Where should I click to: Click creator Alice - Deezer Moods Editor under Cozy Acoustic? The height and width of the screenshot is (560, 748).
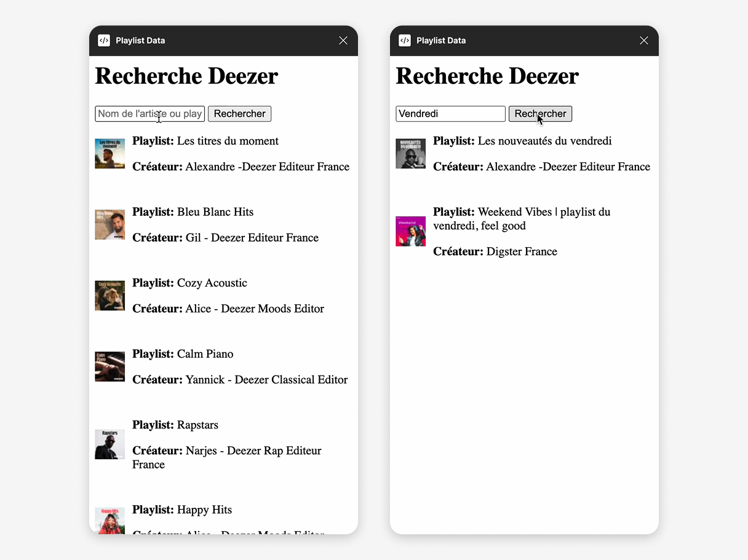point(255,309)
